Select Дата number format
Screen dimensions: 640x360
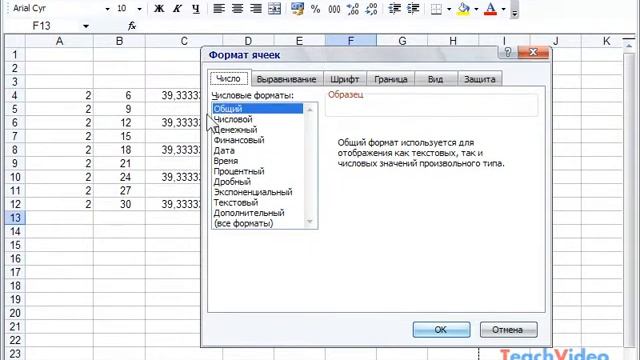click(258, 151)
